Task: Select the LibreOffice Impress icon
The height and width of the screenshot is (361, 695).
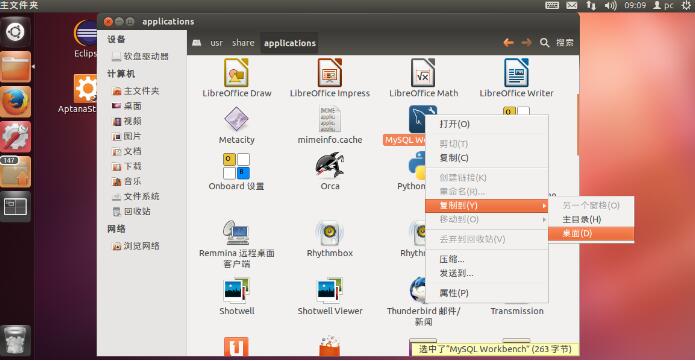Action: pos(330,73)
